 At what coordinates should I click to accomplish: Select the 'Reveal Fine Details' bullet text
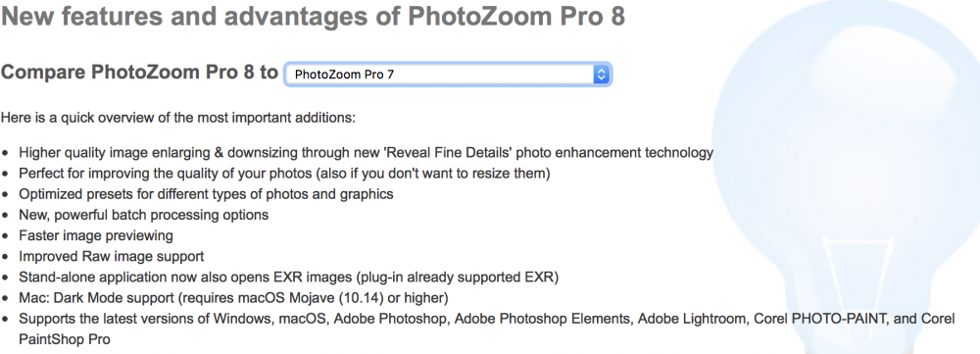coord(367,153)
